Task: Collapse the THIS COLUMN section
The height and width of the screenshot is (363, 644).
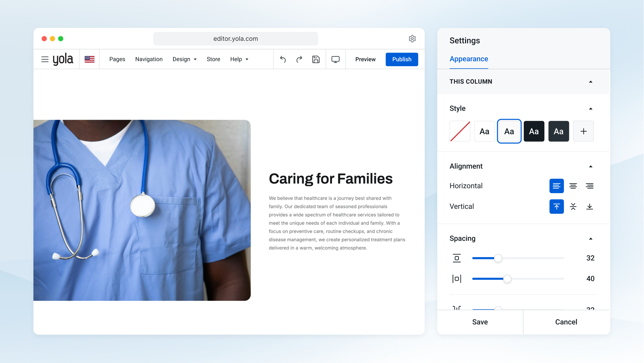Action: pyautogui.click(x=591, y=82)
